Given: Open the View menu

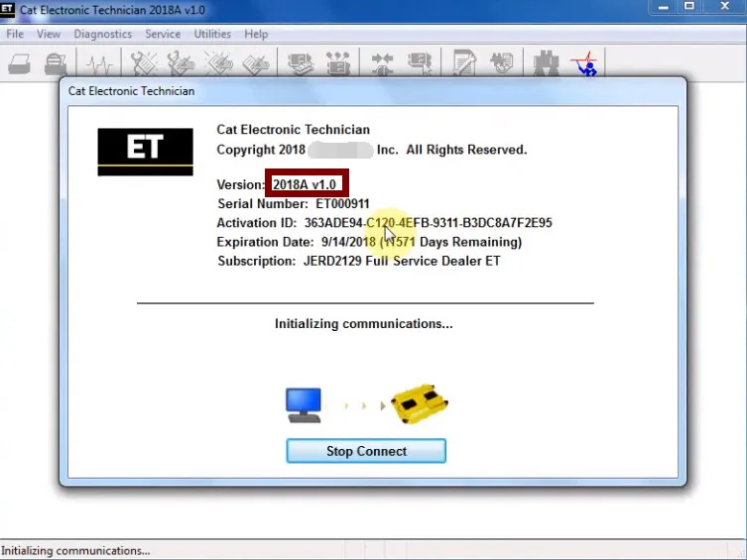Looking at the screenshot, I should point(49,35).
